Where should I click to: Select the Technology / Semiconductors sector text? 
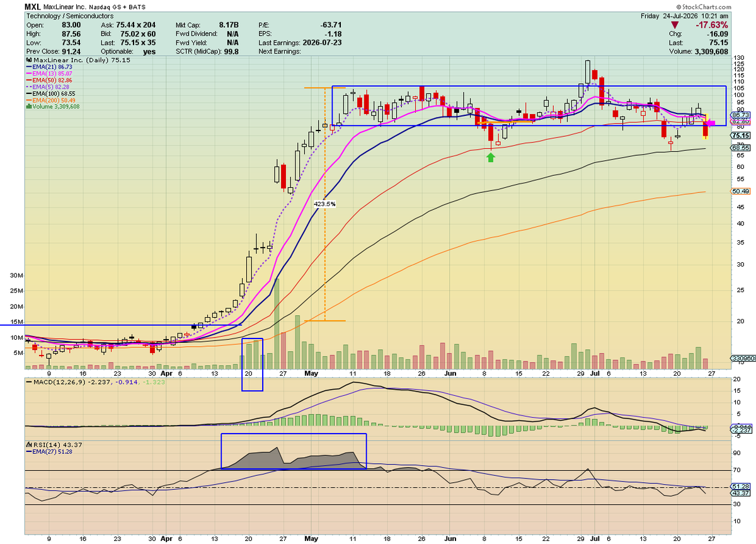pos(70,15)
